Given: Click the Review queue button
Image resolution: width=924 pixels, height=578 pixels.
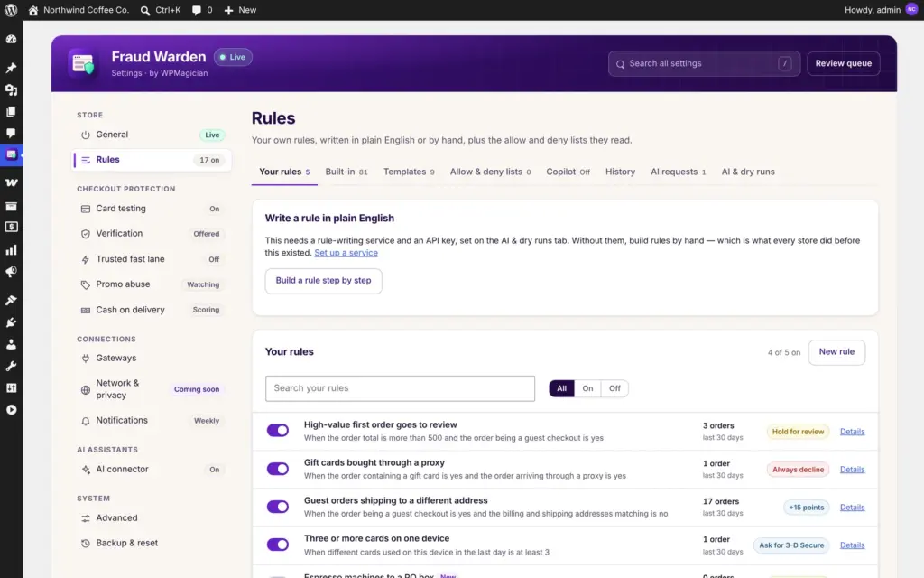Looking at the screenshot, I should pos(844,64).
